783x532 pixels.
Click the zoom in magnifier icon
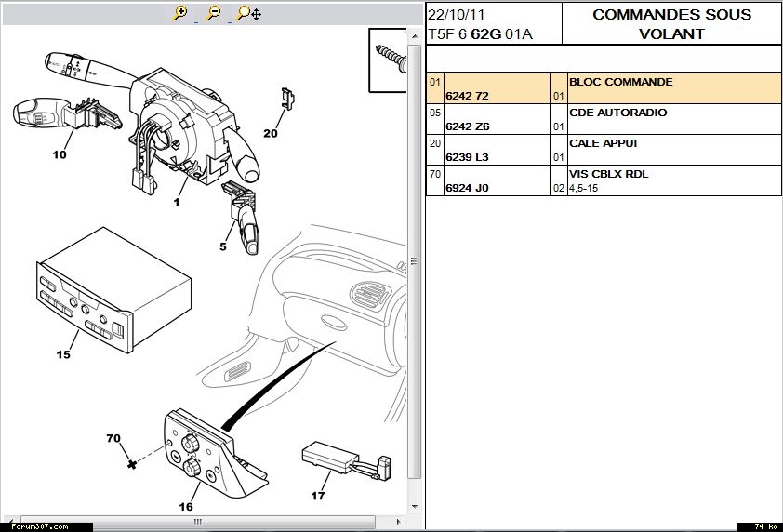[180, 13]
